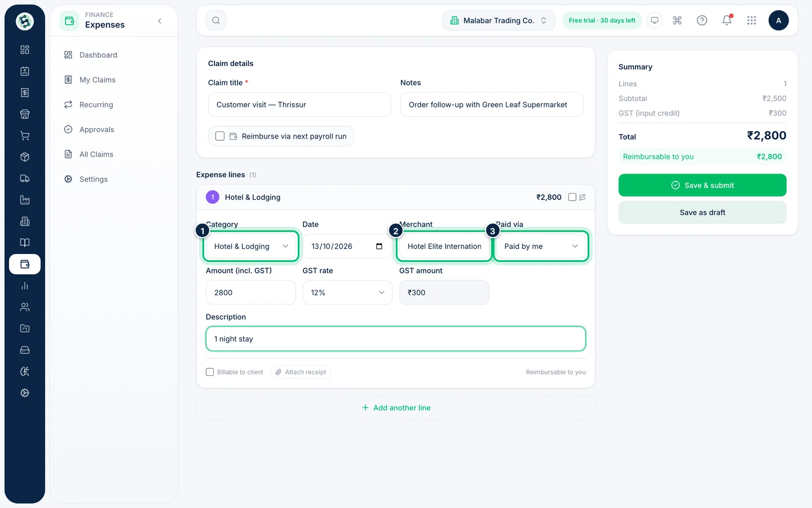This screenshot has width=812, height=508.
Task: Open the Paid via dropdown showing Paid by me
Action: (541, 246)
